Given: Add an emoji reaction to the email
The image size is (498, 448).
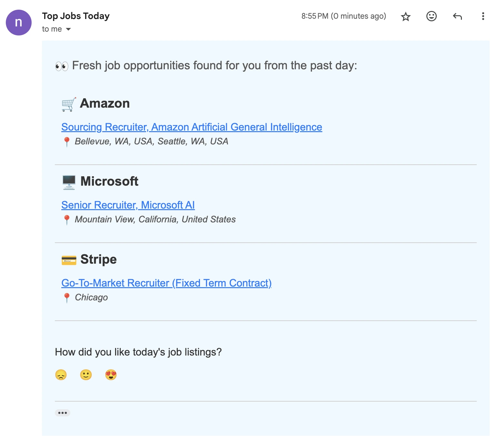Looking at the screenshot, I should coord(431,16).
